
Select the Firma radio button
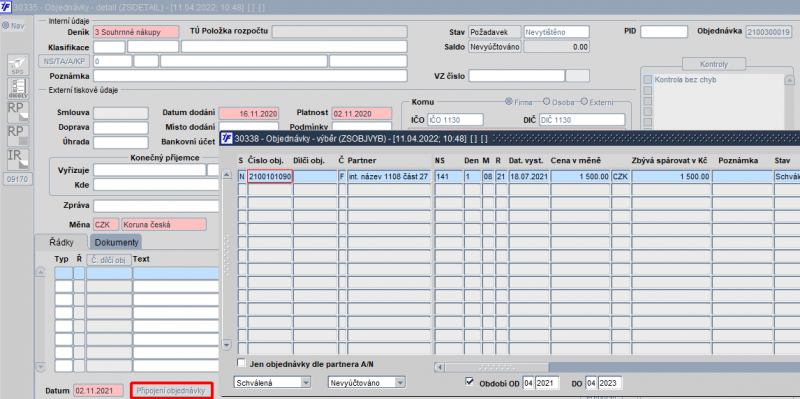point(508,102)
